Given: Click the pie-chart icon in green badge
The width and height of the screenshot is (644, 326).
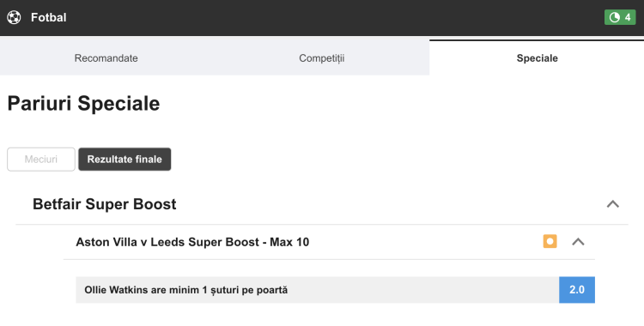Looking at the screenshot, I should click(x=615, y=17).
